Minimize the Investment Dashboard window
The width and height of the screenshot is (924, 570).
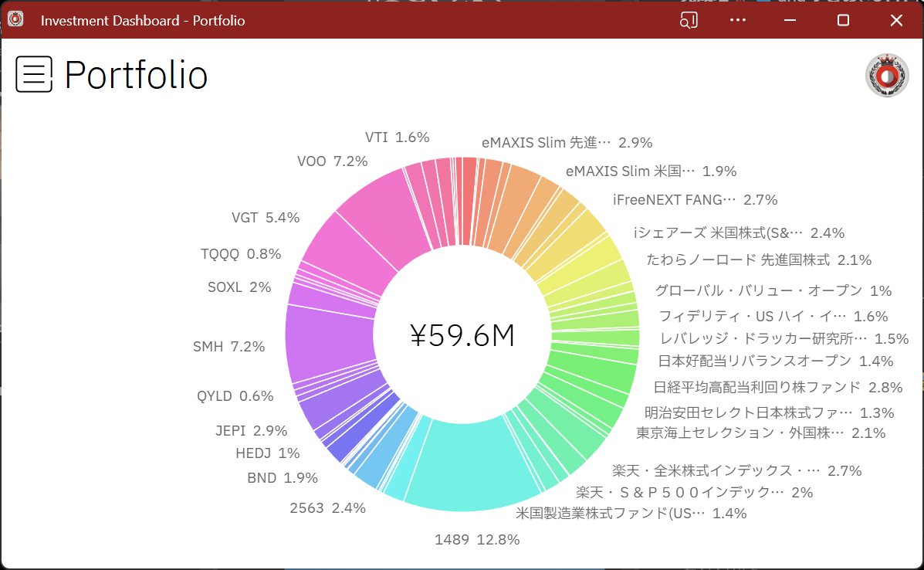pos(790,21)
